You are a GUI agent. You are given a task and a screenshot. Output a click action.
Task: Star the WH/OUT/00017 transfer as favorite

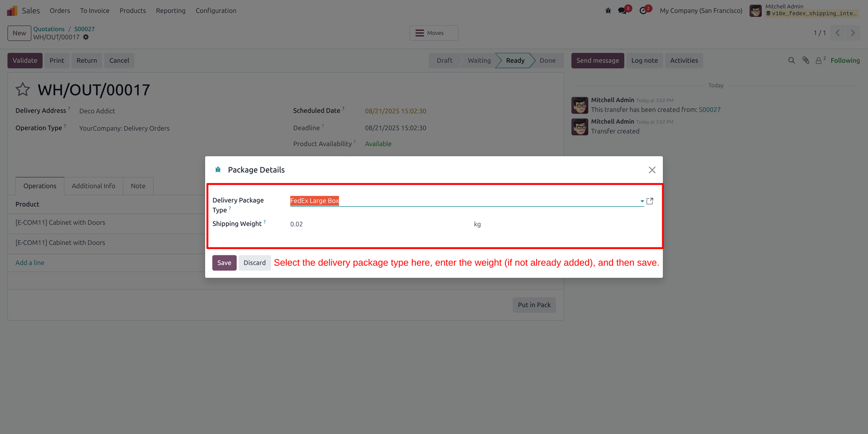pyautogui.click(x=23, y=90)
